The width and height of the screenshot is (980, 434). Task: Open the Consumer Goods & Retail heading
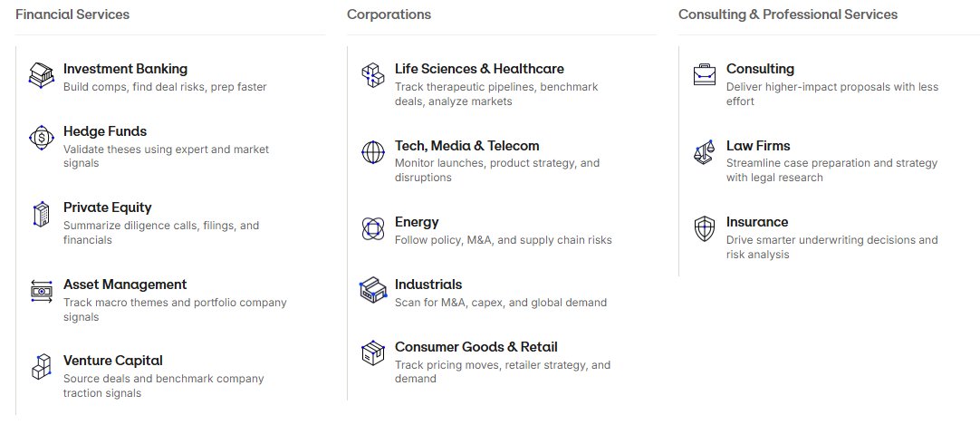(x=476, y=347)
